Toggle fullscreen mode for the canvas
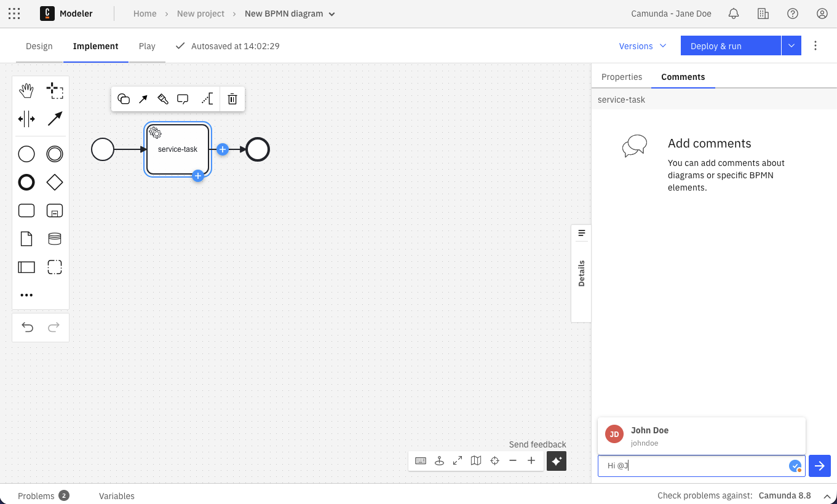837x504 pixels. pos(458,460)
